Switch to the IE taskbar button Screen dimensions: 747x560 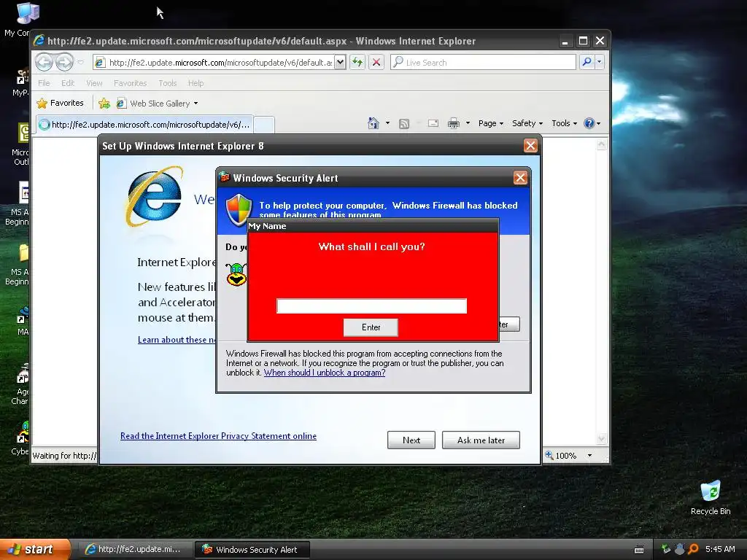(x=134, y=549)
